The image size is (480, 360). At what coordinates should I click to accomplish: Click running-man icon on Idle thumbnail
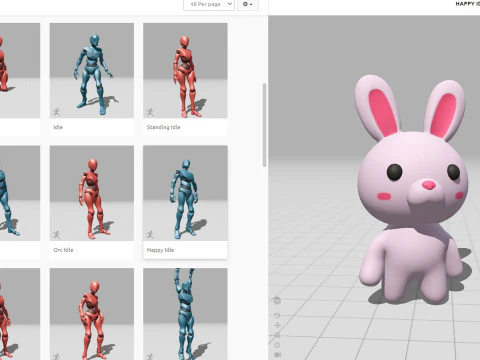(56, 112)
